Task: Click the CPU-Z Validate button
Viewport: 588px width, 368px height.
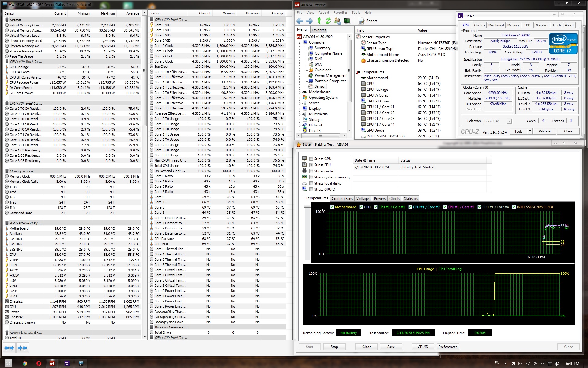Action: point(544,131)
